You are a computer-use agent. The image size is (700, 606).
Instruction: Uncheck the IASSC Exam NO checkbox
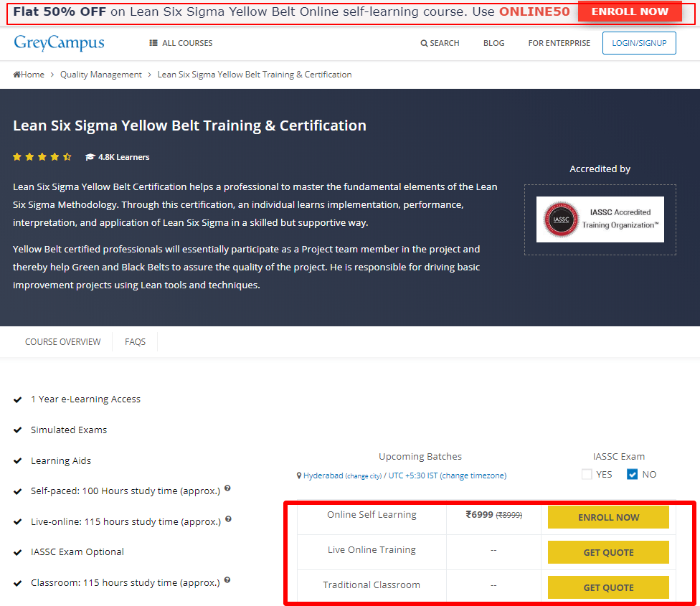632,474
